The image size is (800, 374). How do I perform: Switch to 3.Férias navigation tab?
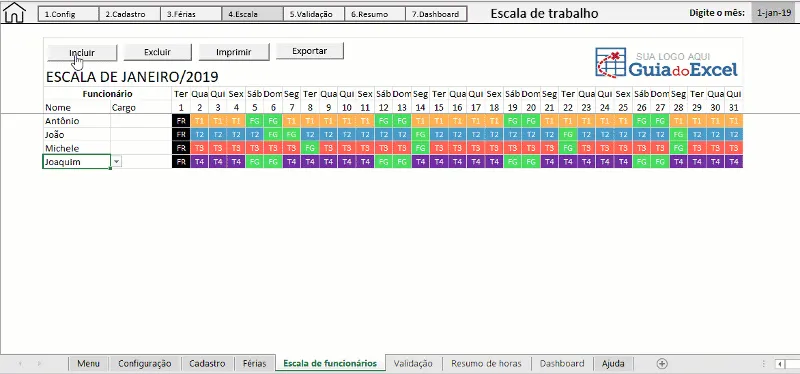[191, 14]
